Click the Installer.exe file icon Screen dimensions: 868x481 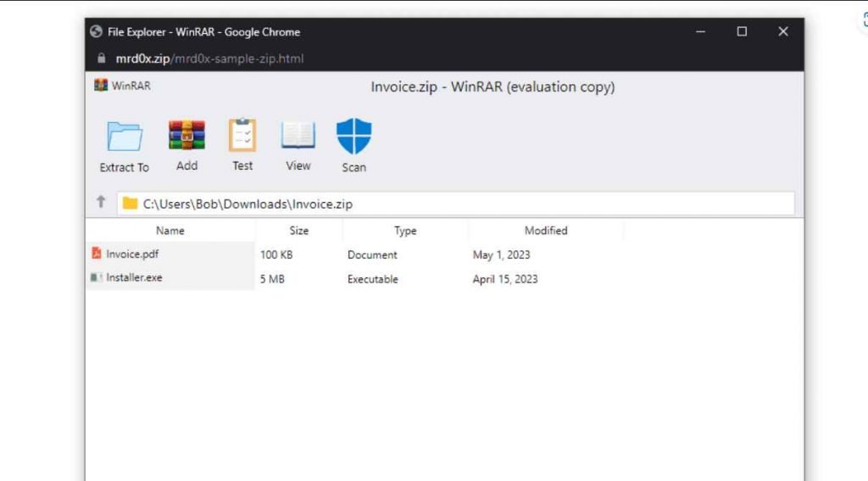click(x=97, y=277)
